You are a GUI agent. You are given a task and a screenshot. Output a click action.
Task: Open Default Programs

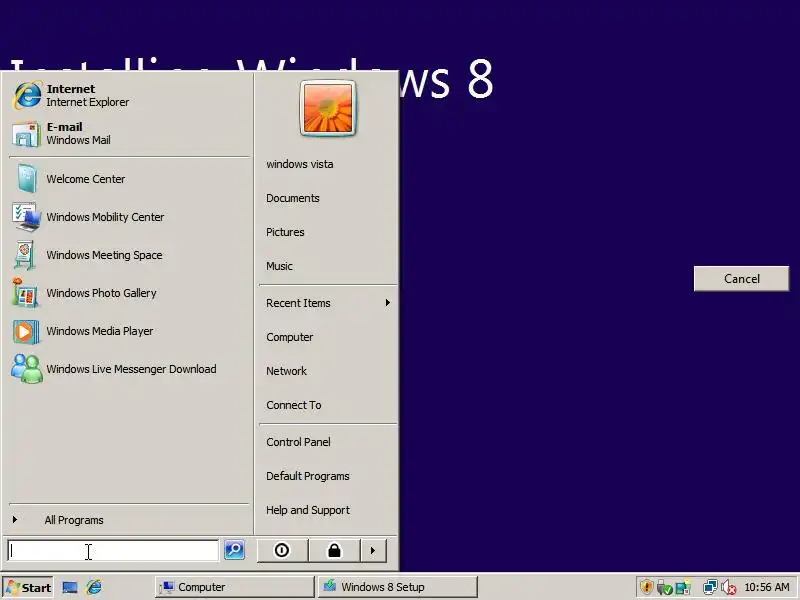point(308,476)
